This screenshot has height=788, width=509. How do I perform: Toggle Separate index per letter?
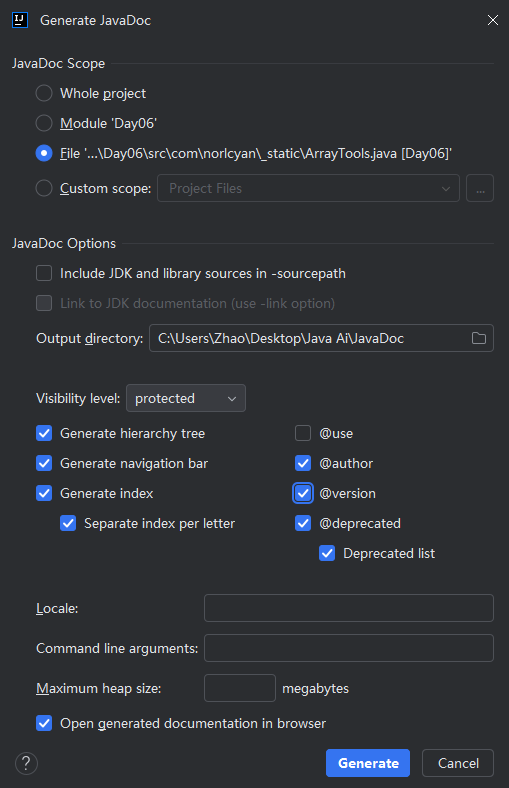[x=68, y=523]
